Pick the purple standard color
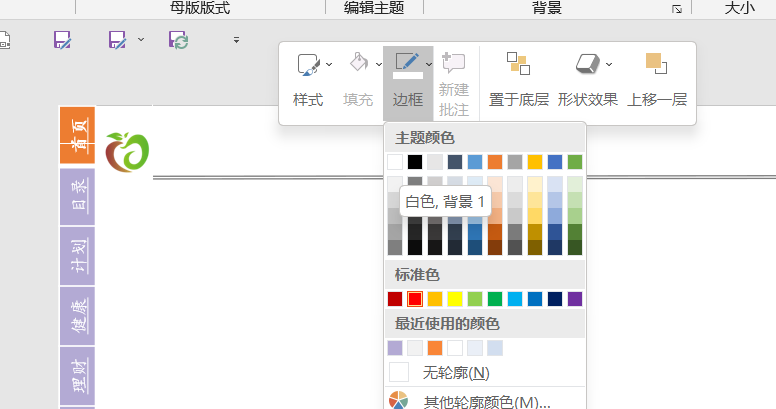 pos(575,299)
